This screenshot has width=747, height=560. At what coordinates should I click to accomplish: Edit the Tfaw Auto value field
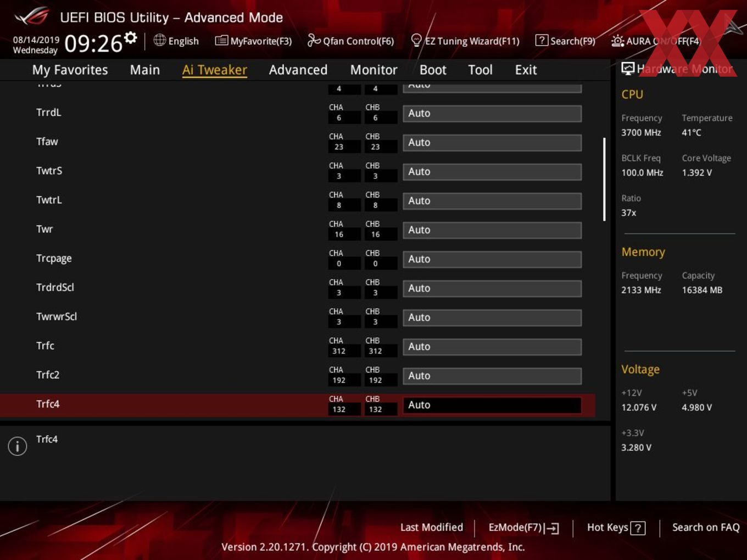coord(492,143)
